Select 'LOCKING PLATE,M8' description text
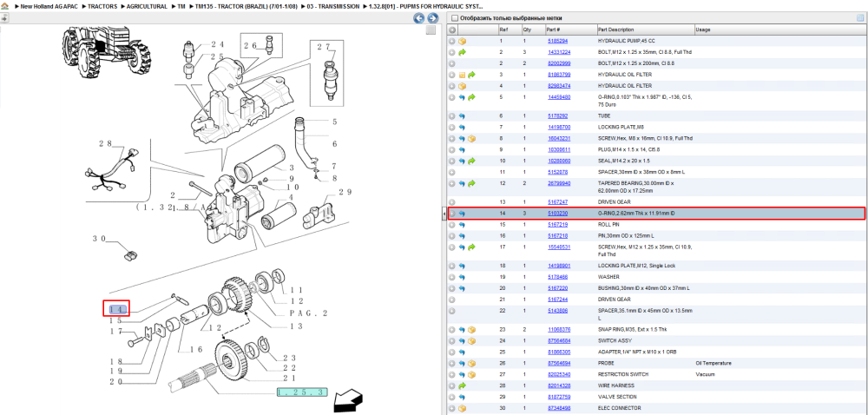 click(620, 128)
